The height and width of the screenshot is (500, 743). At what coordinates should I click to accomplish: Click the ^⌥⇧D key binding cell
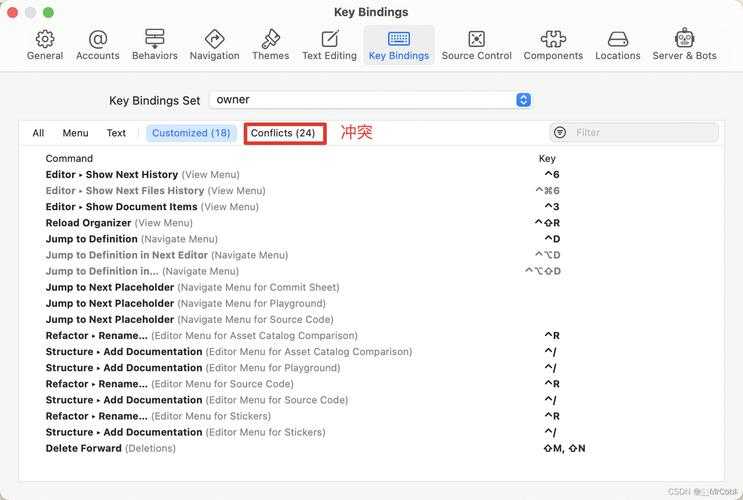coord(543,271)
